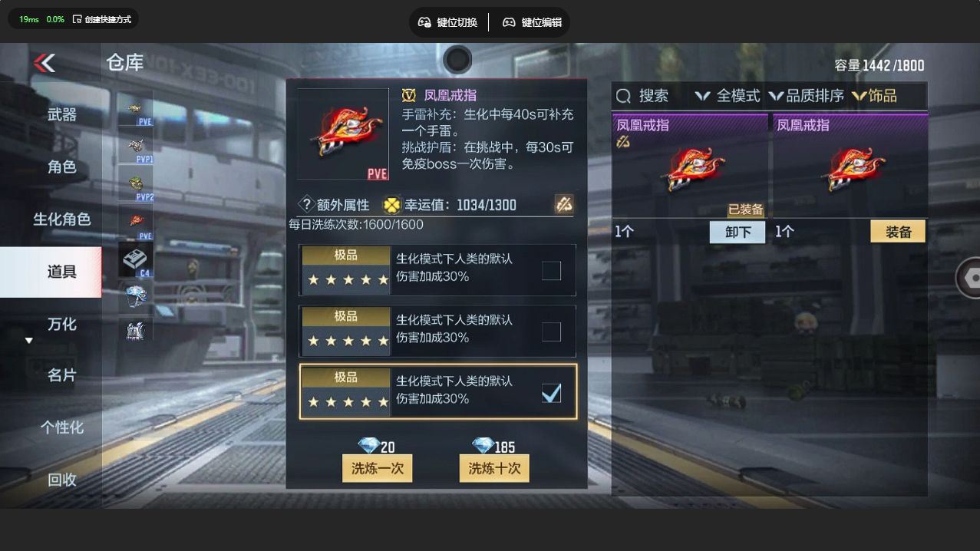Click the search magnifier icon
The height and width of the screenshot is (551, 980).
(x=624, y=96)
